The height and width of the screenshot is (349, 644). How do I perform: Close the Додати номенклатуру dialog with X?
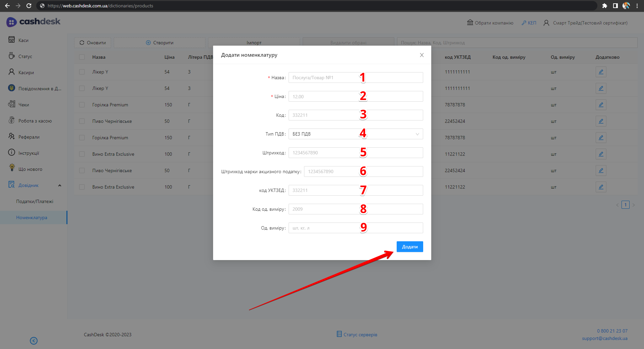pyautogui.click(x=422, y=55)
